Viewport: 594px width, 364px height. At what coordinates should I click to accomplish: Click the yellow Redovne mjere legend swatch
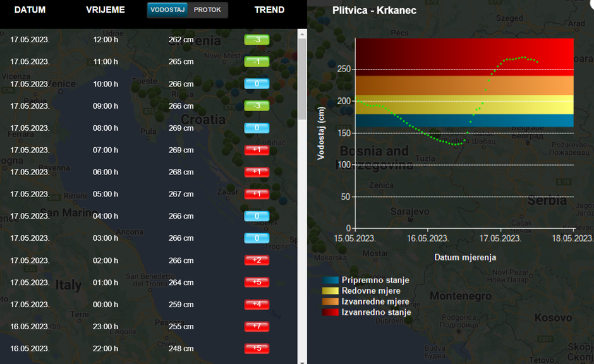[x=330, y=291]
